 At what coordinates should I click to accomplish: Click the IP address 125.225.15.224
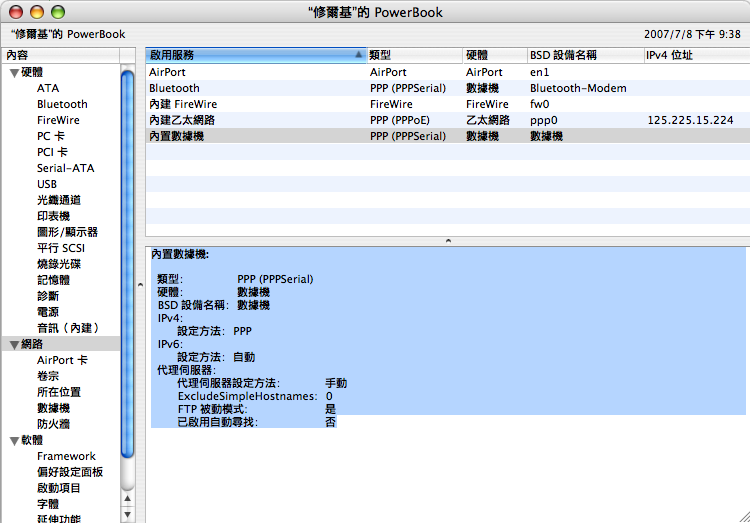[x=690, y=120]
